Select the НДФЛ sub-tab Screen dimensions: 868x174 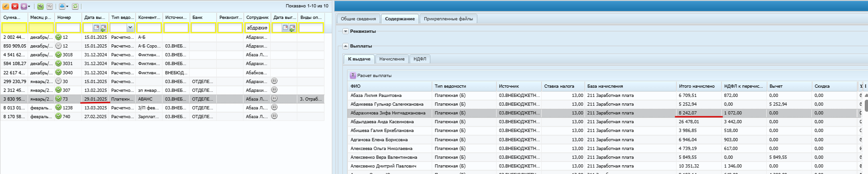point(420,59)
